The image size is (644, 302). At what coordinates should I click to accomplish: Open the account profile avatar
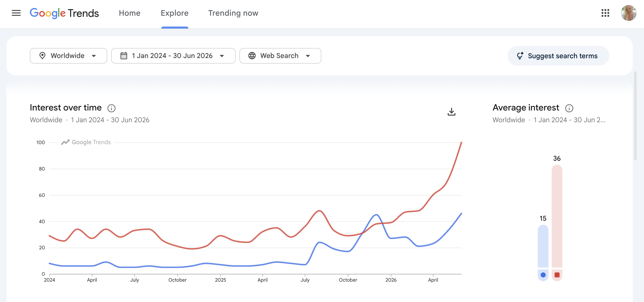(629, 13)
